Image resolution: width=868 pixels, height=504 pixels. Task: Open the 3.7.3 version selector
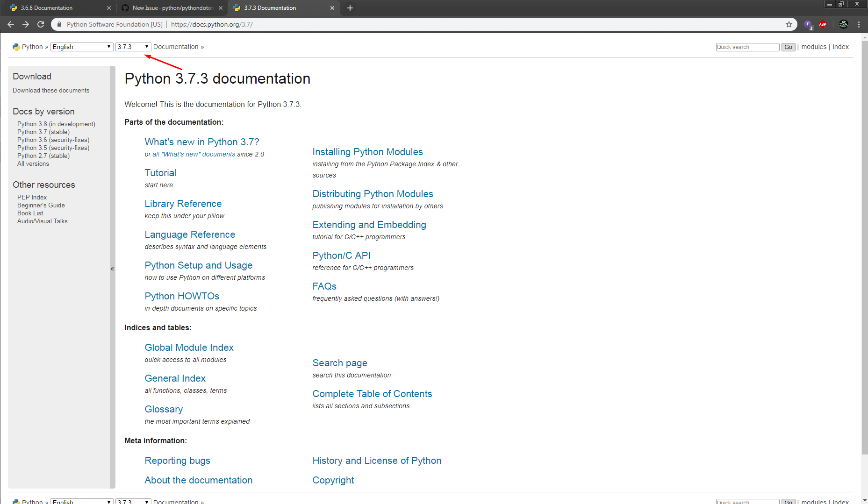pos(133,47)
